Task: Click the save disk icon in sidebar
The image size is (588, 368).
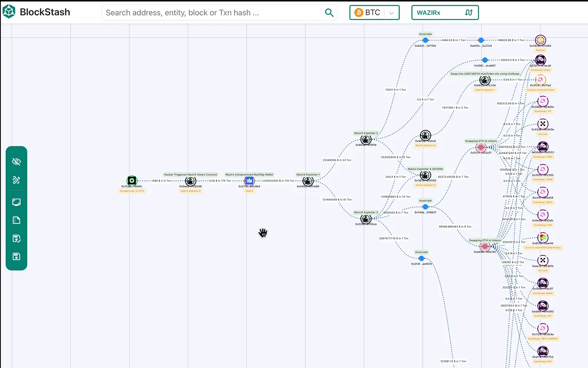Action: click(x=16, y=256)
